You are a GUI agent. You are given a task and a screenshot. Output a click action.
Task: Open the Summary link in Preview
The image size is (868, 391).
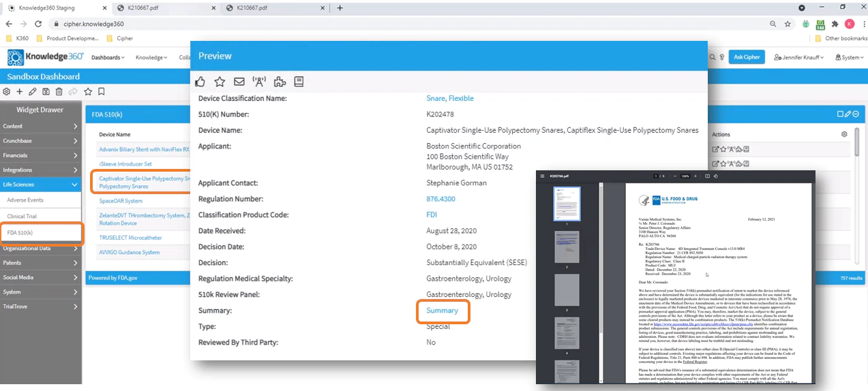(x=443, y=311)
